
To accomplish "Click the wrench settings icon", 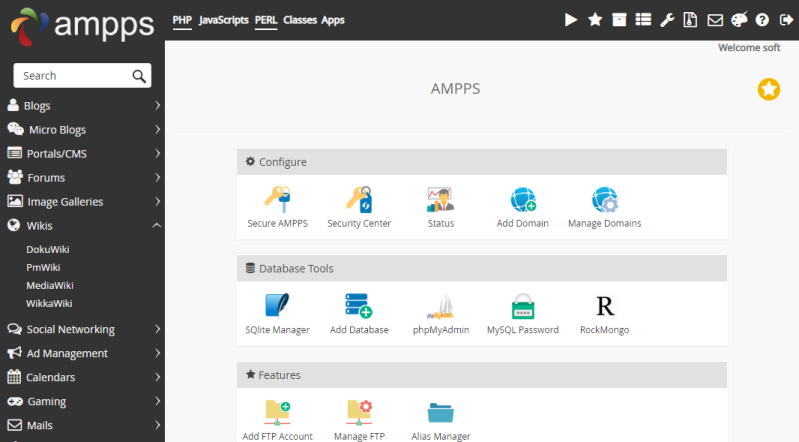I will [667, 20].
